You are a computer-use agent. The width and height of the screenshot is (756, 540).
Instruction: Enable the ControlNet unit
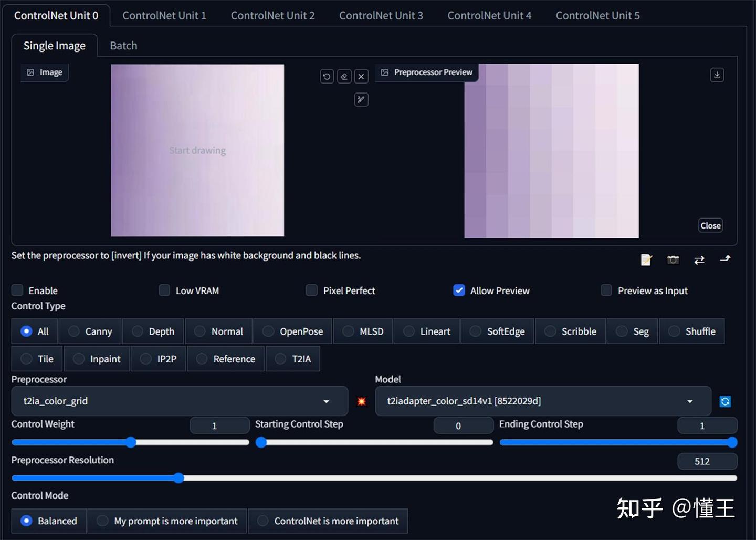[18, 290]
